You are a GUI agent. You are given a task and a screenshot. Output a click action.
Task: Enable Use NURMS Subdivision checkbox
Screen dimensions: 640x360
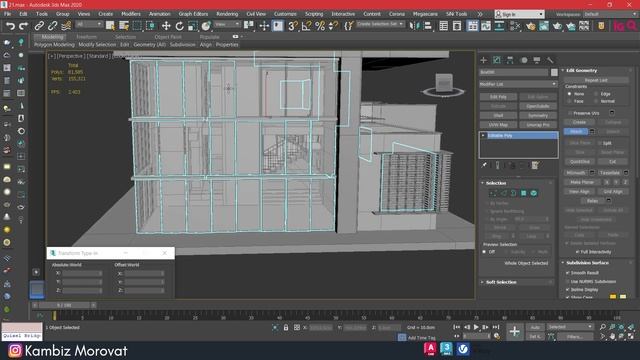point(568,281)
